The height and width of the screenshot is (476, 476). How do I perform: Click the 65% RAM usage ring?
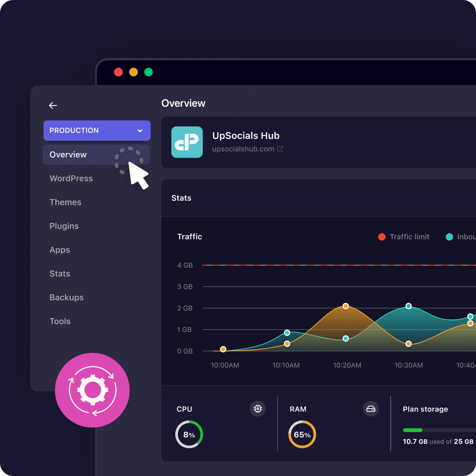coord(302,435)
